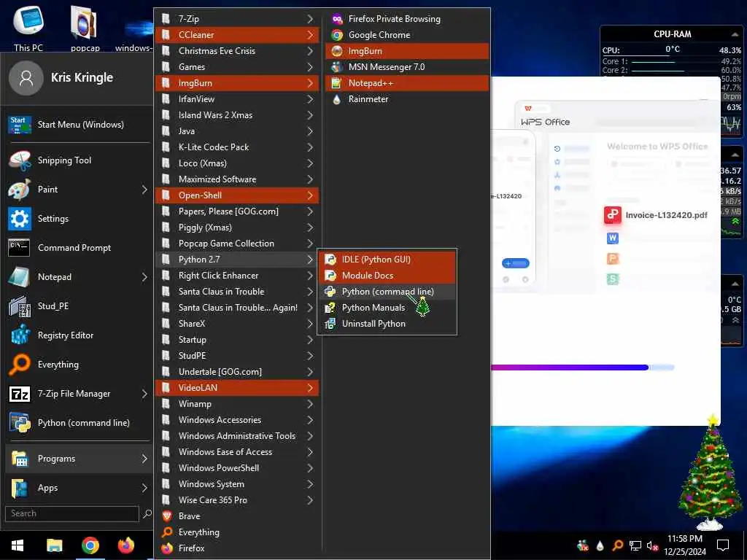
Task: Click the WPS installer progress bar
Action: [582, 367]
